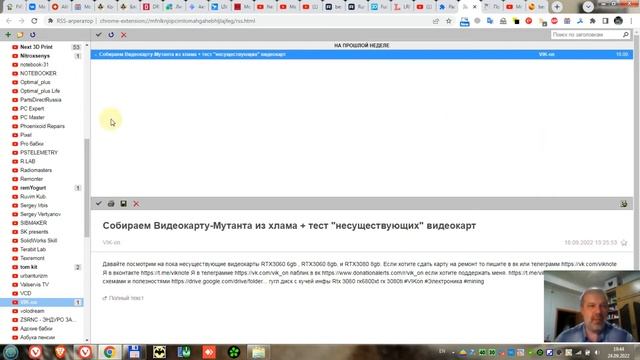This screenshot has height=360, width=640.
Task: Select the NOTEBOOKER feed
Action: (38, 73)
